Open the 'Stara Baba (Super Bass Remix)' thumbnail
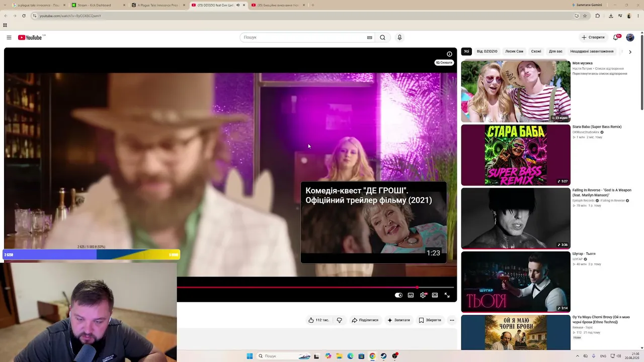The image size is (644, 362). pyautogui.click(x=516, y=155)
